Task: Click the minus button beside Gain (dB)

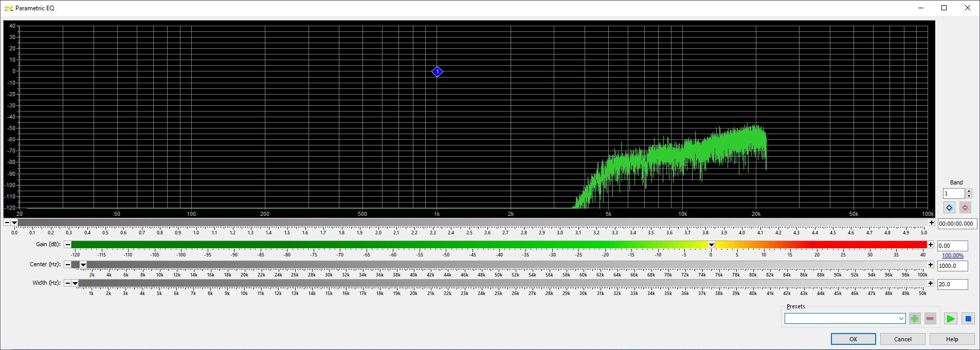Action: point(67,245)
